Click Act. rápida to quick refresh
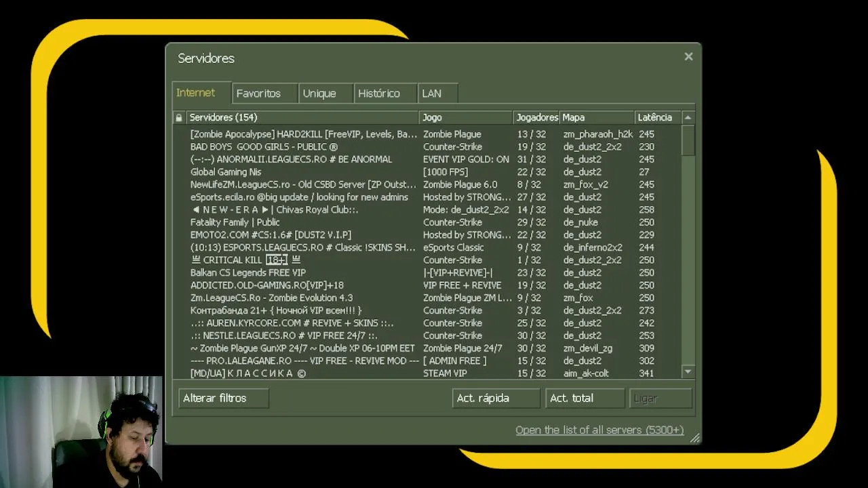 click(x=496, y=398)
